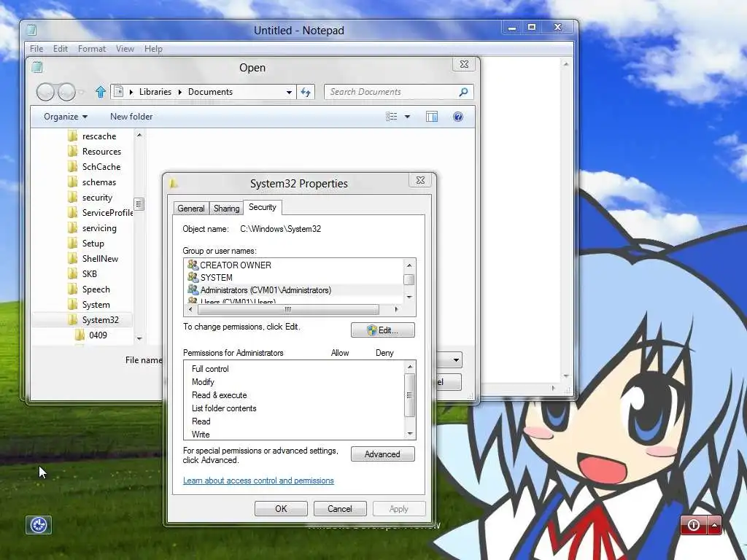Click the folder icon in System32 Properties title bar
The width and height of the screenshot is (747, 560).
pos(174,183)
